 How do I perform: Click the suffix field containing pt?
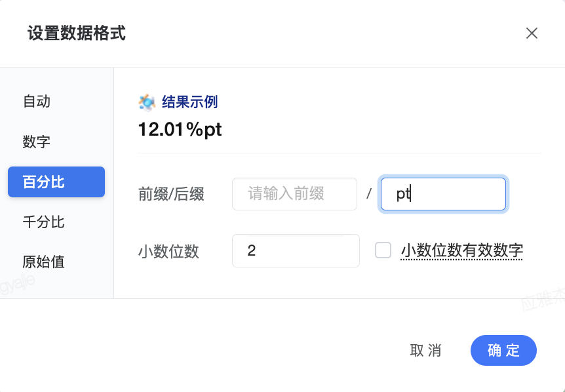pyautogui.click(x=443, y=194)
